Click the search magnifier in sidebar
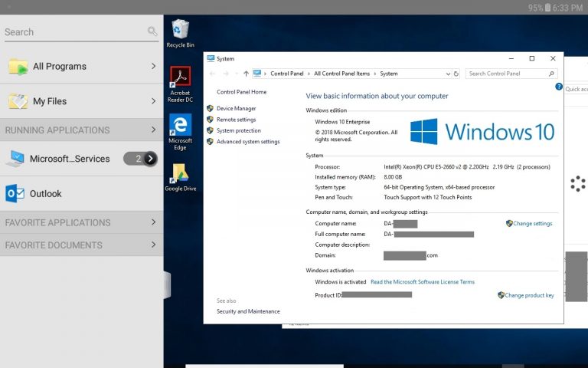This screenshot has width=588, height=368. 152,31
